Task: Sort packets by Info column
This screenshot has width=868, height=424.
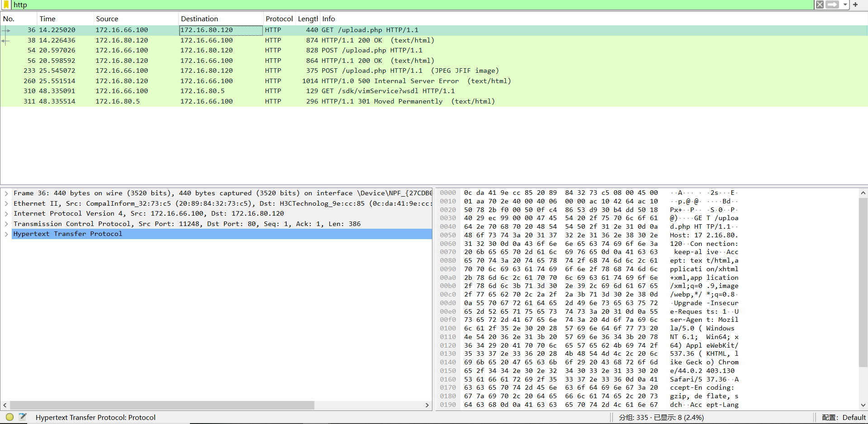Action: pos(594,19)
